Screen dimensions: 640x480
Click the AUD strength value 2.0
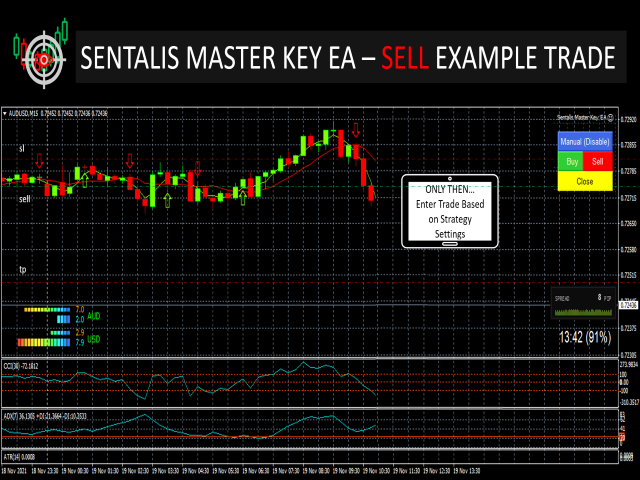(80, 319)
